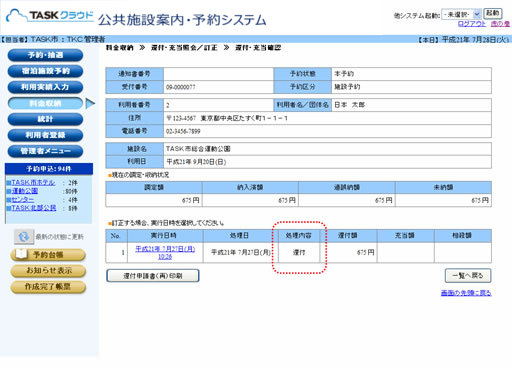This screenshot has height=384, width=512.
Task: Click the TASK cloud logo
Action: click(50, 15)
